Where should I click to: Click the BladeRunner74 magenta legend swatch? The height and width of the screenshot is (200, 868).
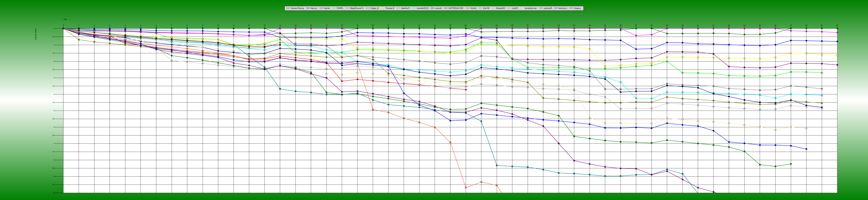pyautogui.click(x=348, y=8)
